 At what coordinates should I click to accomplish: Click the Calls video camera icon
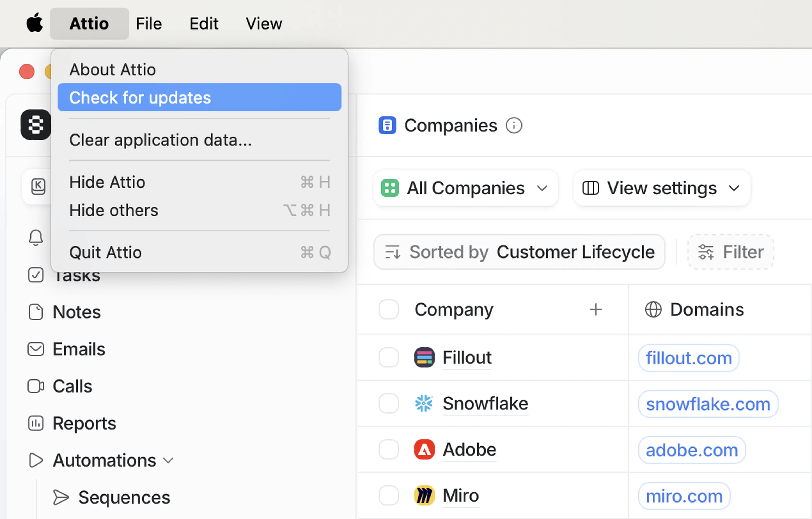tap(35, 386)
